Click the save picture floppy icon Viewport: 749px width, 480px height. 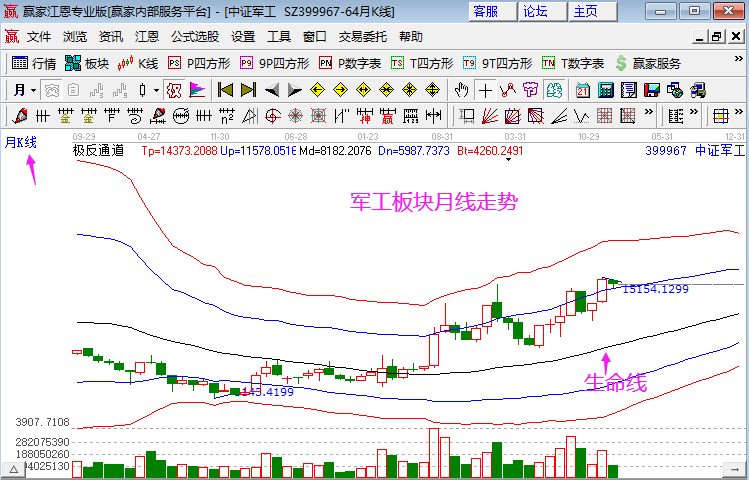[652, 90]
